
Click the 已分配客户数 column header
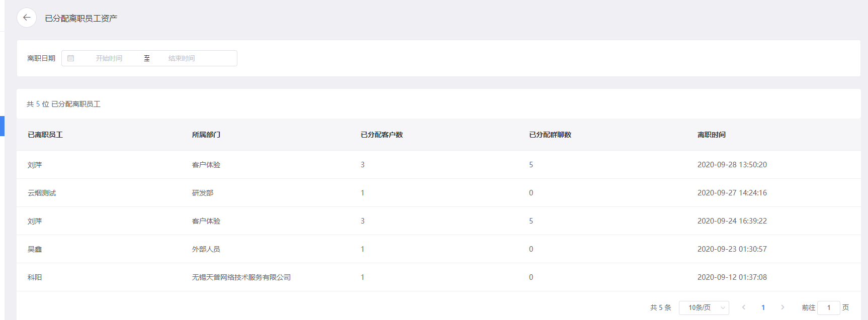(x=382, y=135)
